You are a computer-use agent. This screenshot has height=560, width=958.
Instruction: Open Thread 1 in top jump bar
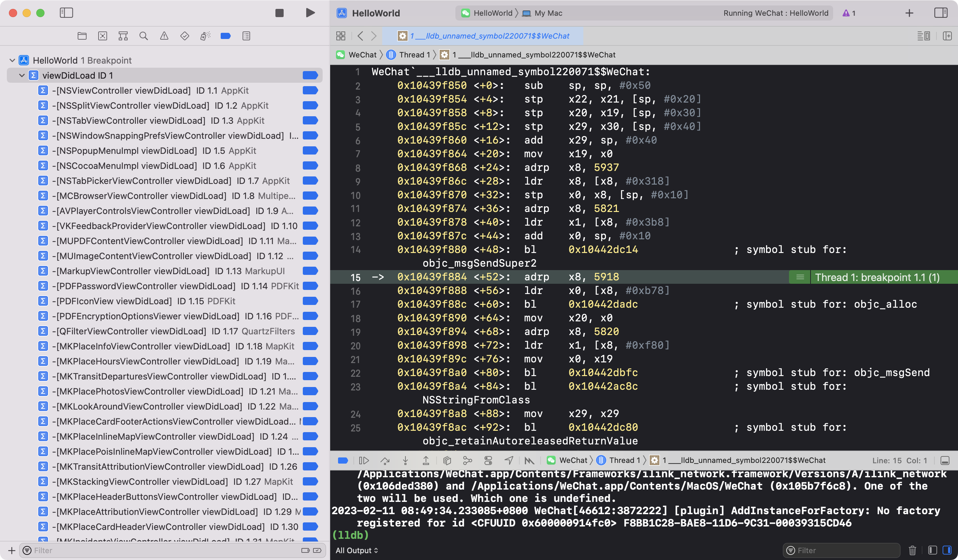[x=408, y=55]
